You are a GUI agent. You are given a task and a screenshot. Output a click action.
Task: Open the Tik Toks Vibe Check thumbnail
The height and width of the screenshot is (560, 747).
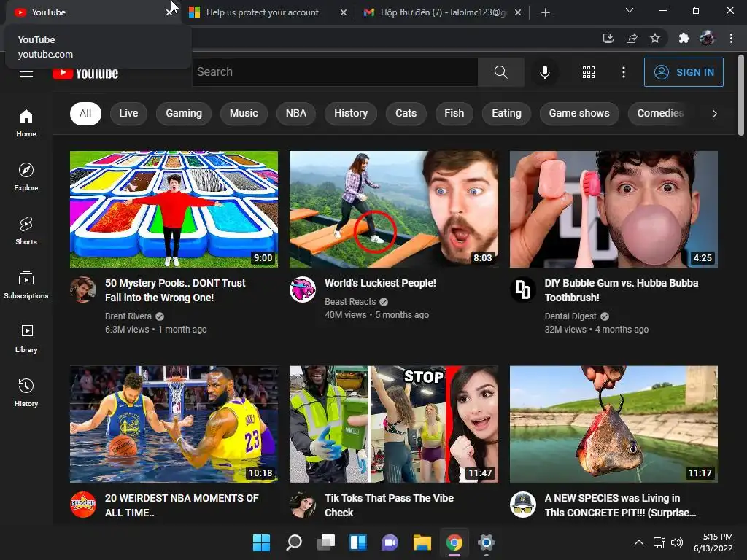[x=393, y=424]
